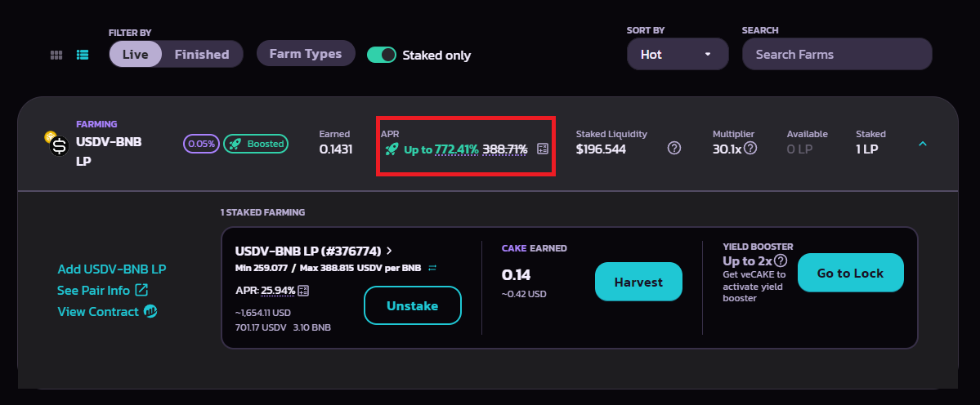Screen dimensions: 980x405
Task: Click the Yield Booster 2x help icon
Action: [x=781, y=260]
